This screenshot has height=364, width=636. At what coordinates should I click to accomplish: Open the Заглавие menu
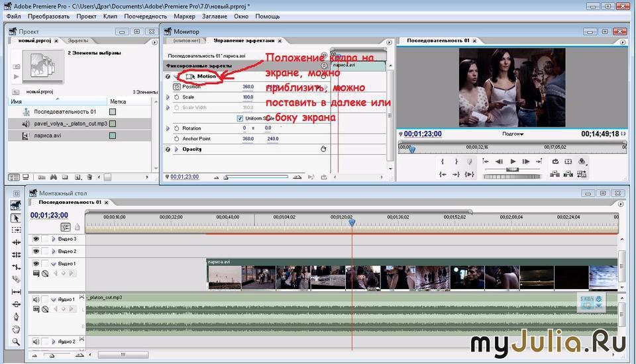tap(215, 16)
